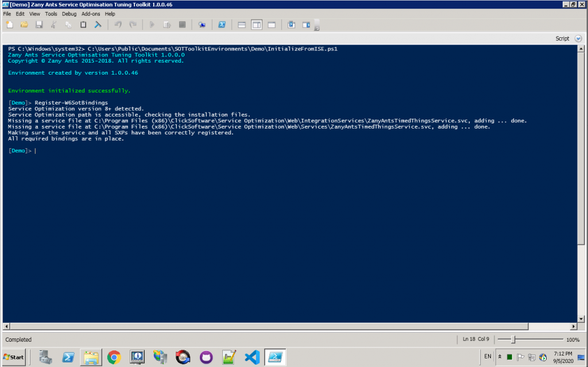Run selection using the toolbar icon
Viewport: 588px width, 367px height.
click(167, 25)
